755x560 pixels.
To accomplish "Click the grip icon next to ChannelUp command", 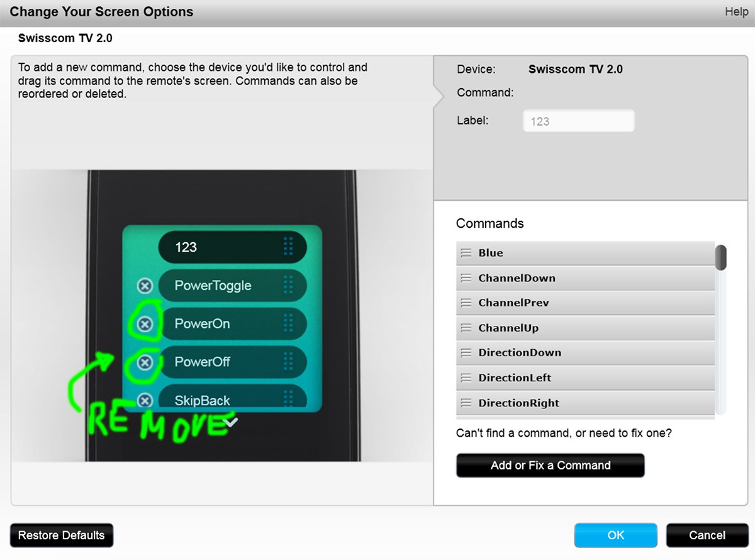I will click(466, 328).
